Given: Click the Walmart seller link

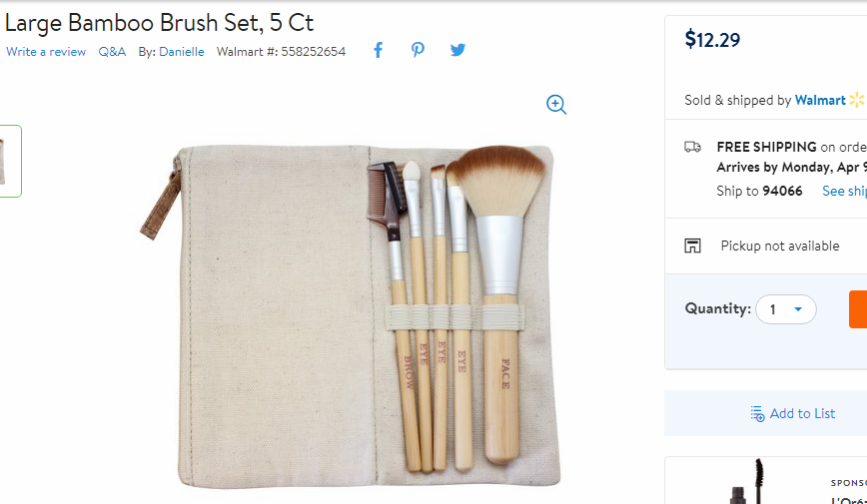Looking at the screenshot, I should pyautogui.click(x=820, y=100).
